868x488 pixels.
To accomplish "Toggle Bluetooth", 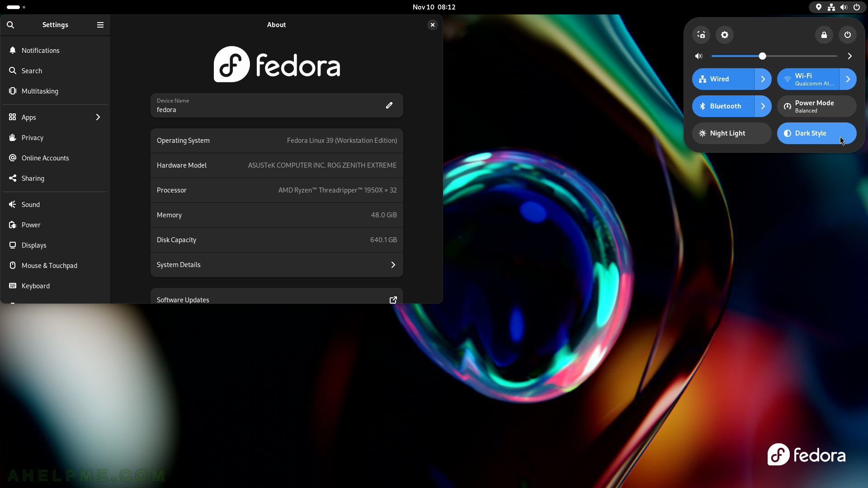I will pyautogui.click(x=723, y=106).
